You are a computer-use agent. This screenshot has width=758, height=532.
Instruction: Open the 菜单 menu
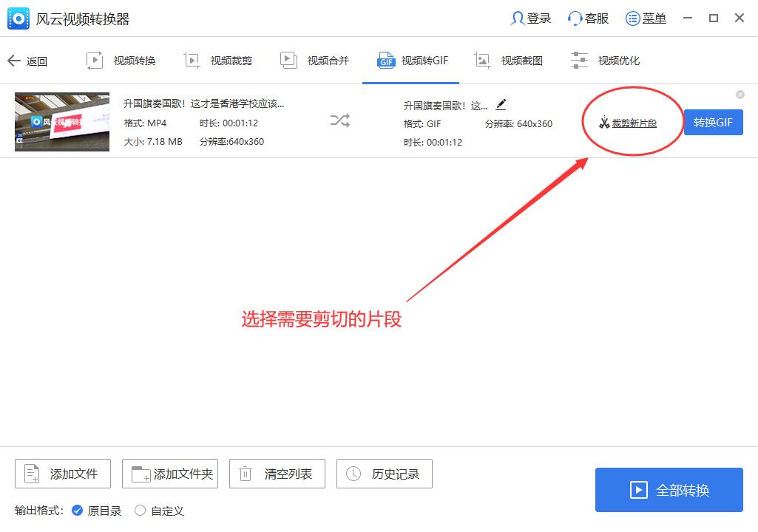(646, 18)
